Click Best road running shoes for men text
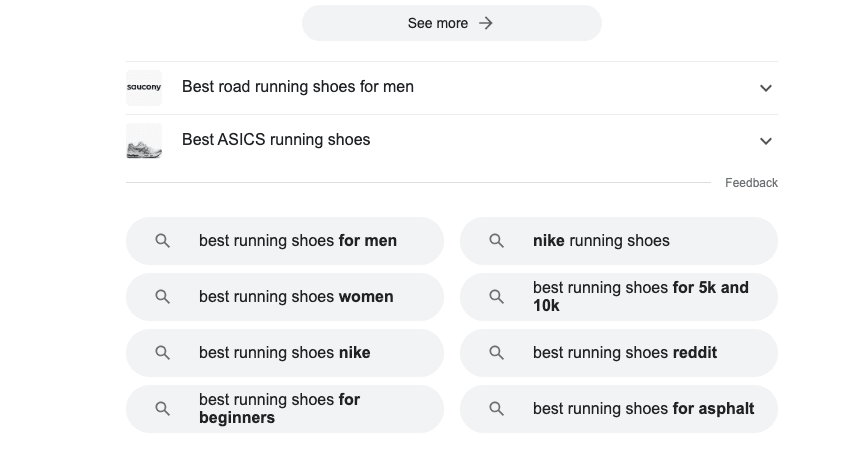Screen dimensions: 854x451 (x=298, y=87)
